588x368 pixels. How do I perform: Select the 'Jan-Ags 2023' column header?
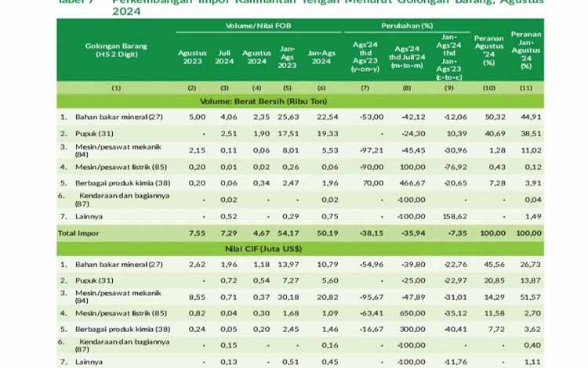[x=287, y=57]
